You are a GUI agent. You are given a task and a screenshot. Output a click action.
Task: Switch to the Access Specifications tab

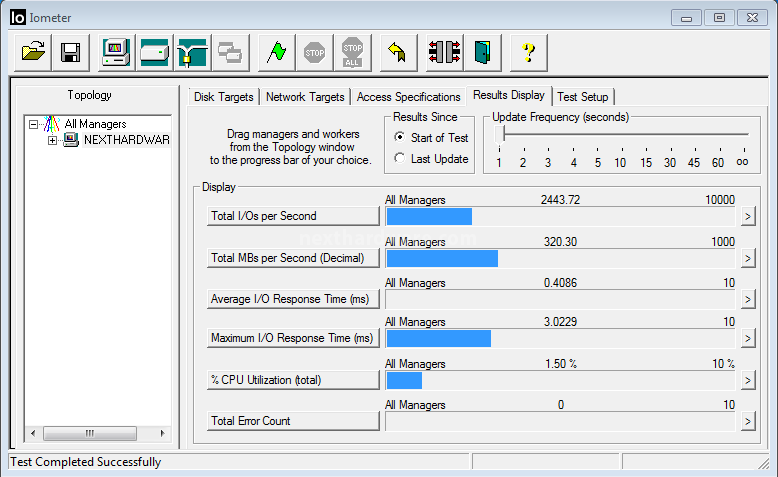[x=408, y=97]
